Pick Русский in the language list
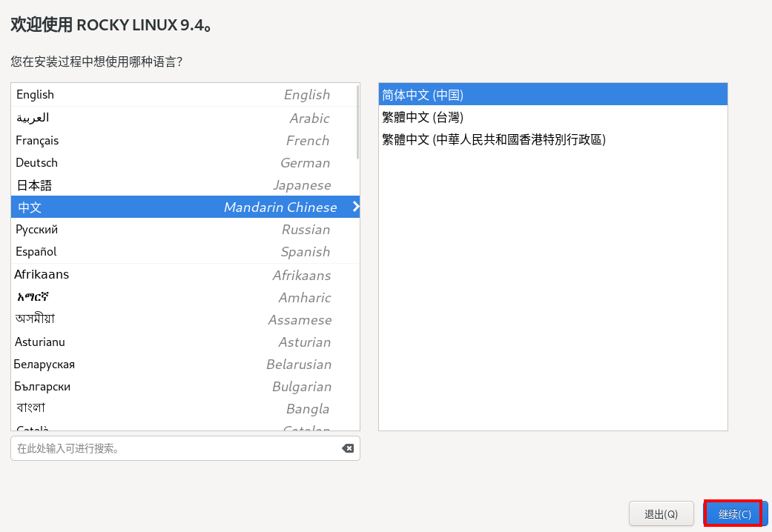Image resolution: width=772 pixels, height=532 pixels. pyautogui.click(x=184, y=230)
